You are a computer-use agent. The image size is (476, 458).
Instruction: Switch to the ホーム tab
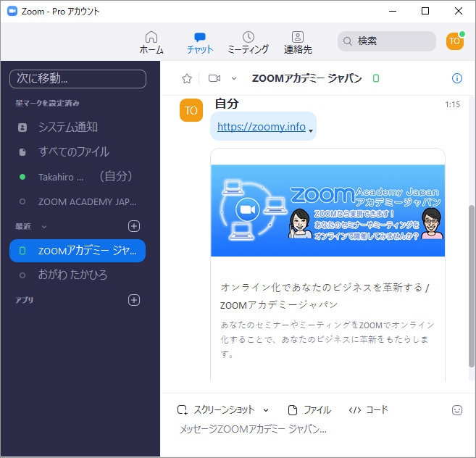coord(151,43)
